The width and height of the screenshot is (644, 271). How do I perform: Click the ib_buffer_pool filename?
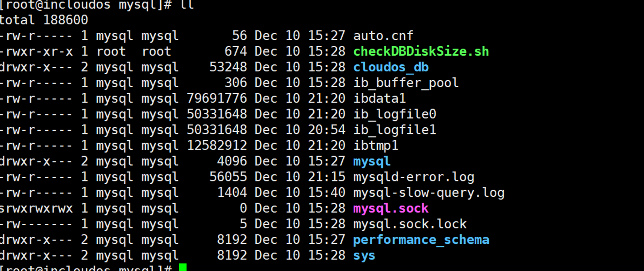coord(406,83)
